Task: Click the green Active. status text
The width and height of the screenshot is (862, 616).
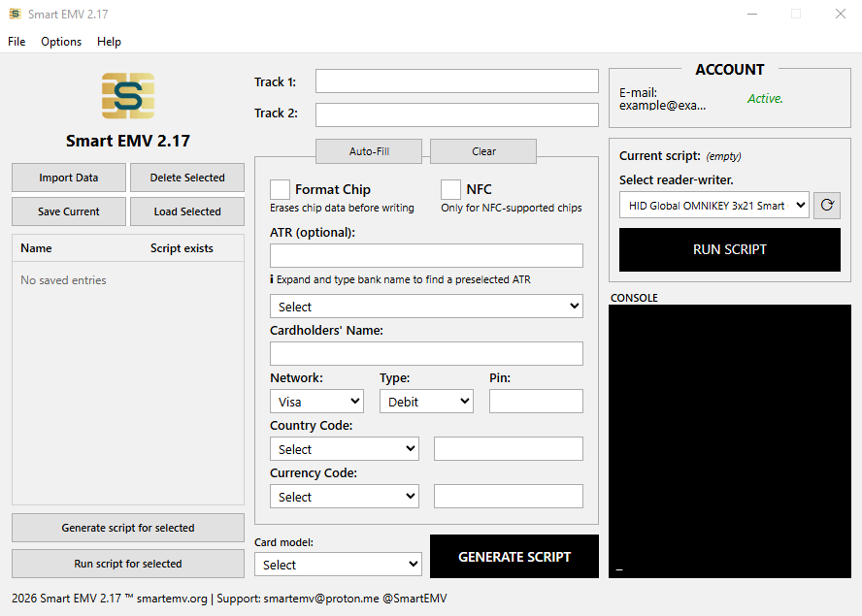Action: tap(765, 99)
